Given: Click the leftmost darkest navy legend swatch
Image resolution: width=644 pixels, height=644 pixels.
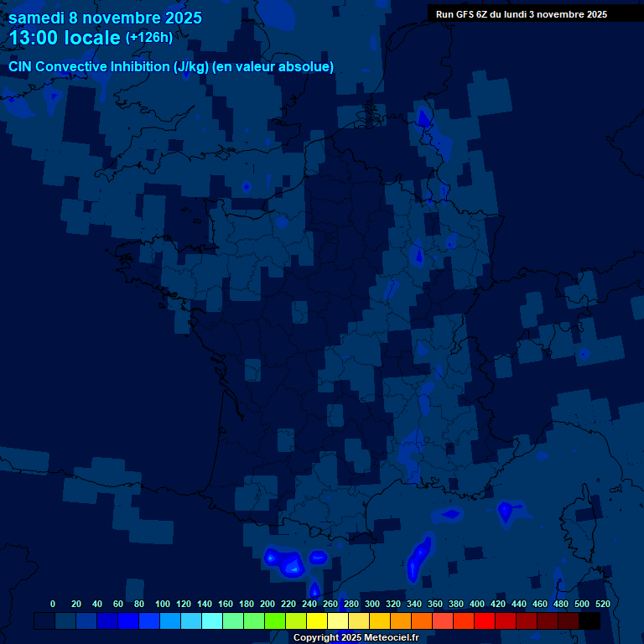Looking at the screenshot, I should coord(44,621).
